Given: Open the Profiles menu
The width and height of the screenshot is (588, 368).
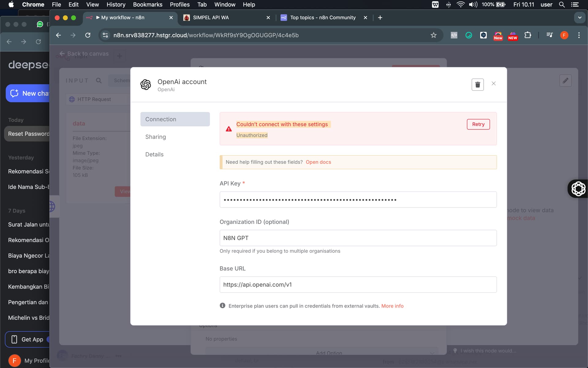Looking at the screenshot, I should pyautogui.click(x=180, y=4).
